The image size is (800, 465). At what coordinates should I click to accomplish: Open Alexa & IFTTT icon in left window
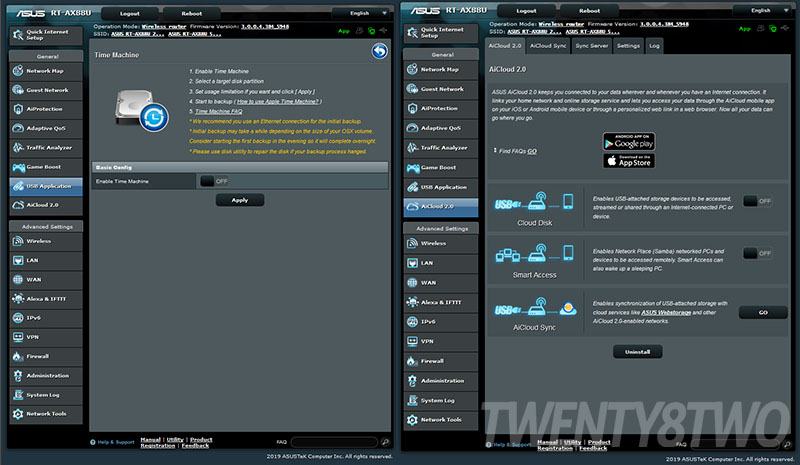tap(18, 299)
